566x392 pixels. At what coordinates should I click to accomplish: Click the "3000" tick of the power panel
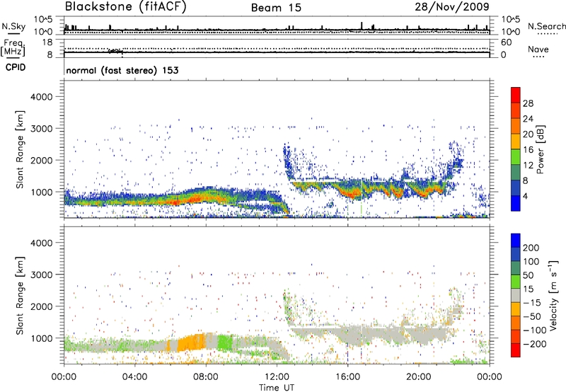[41, 129]
